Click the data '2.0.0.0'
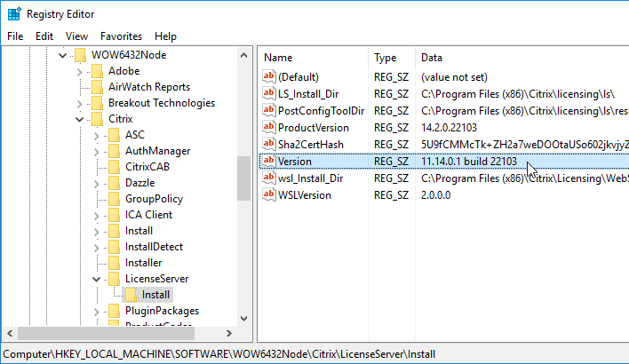This screenshot has width=629, height=364. pyautogui.click(x=435, y=194)
